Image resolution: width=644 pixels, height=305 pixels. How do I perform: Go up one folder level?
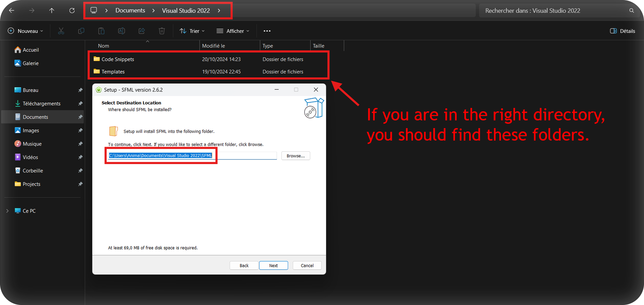pyautogui.click(x=52, y=10)
